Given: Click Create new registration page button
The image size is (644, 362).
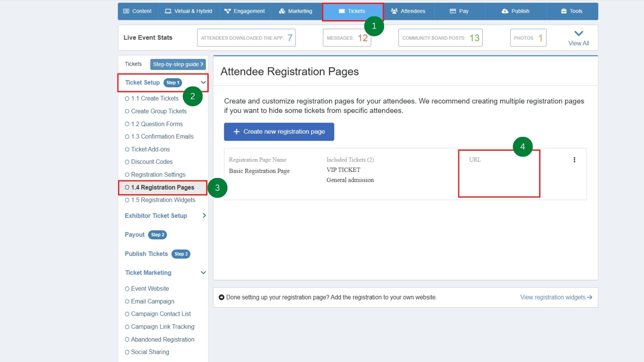Looking at the screenshot, I should (x=279, y=131).
